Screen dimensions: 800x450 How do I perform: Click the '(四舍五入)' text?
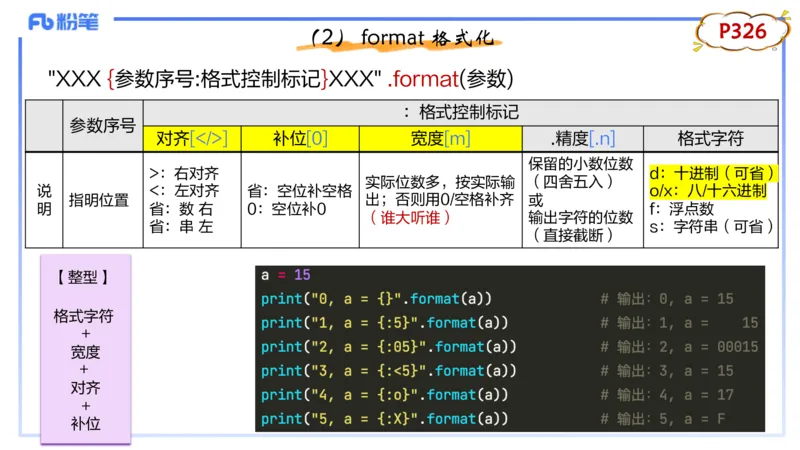pos(572,182)
